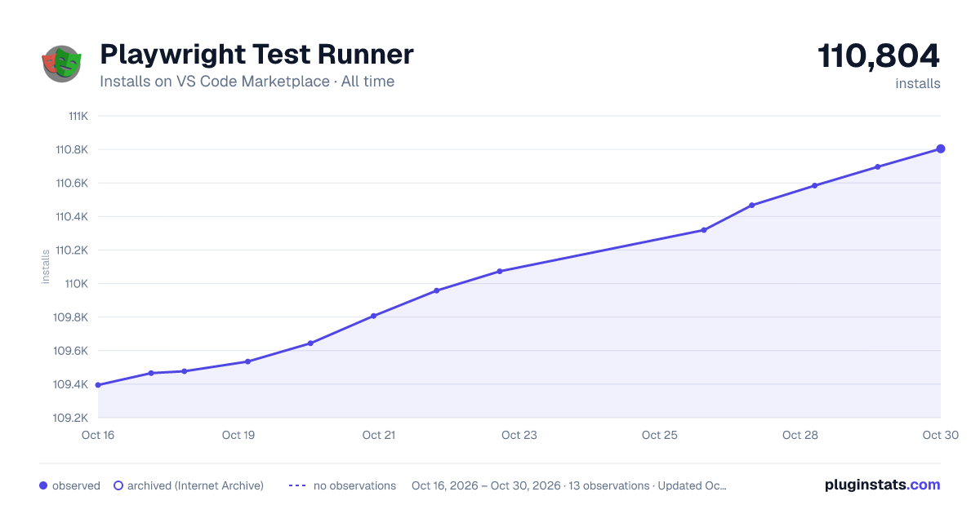
Task: Click the 'Oct 23' x-axis label
Action: [519, 435]
